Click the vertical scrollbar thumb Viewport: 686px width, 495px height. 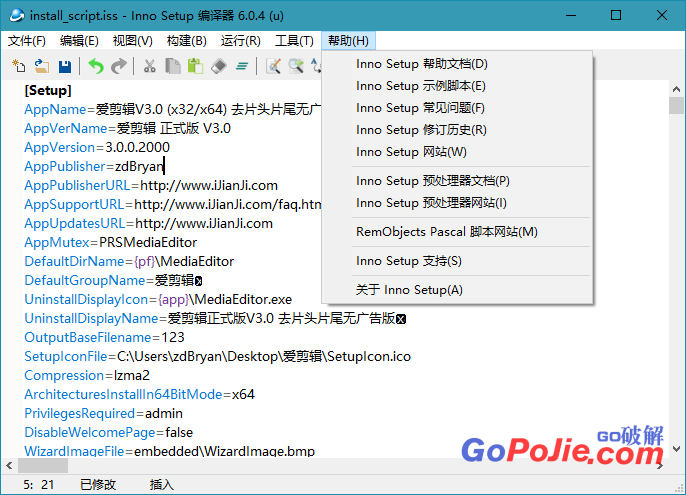coord(676,106)
